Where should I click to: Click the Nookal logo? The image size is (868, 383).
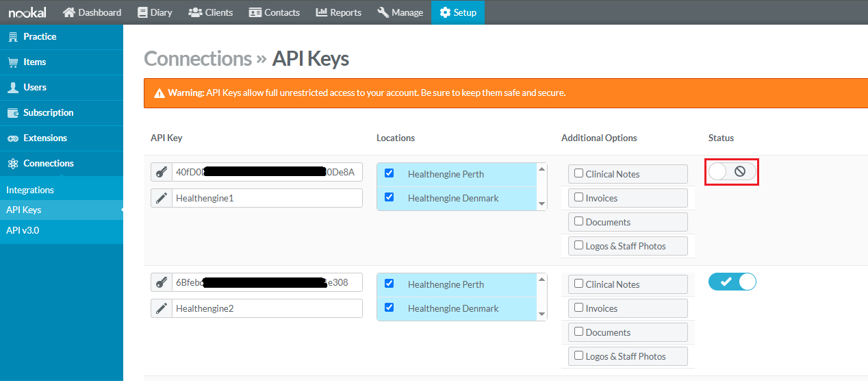coord(27,12)
